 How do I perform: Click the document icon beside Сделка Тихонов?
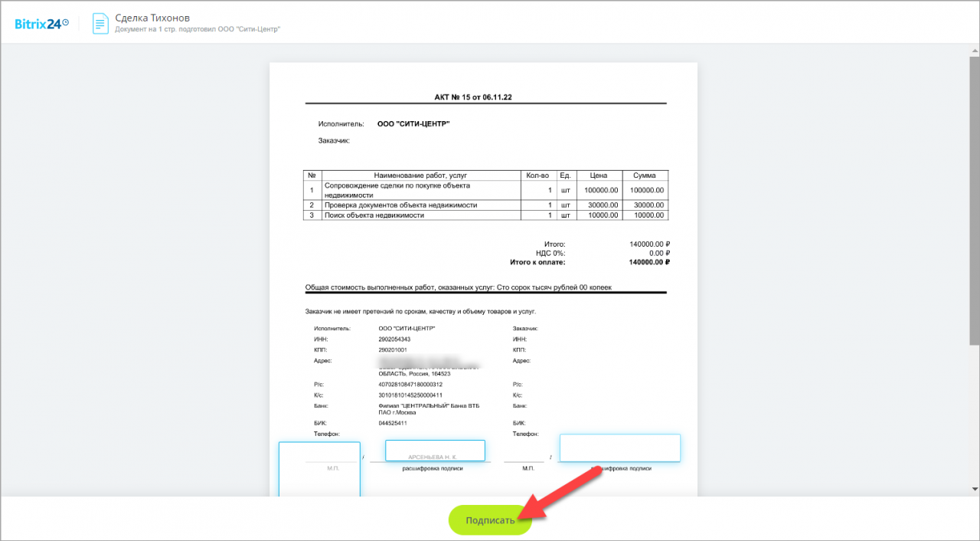pos(100,23)
